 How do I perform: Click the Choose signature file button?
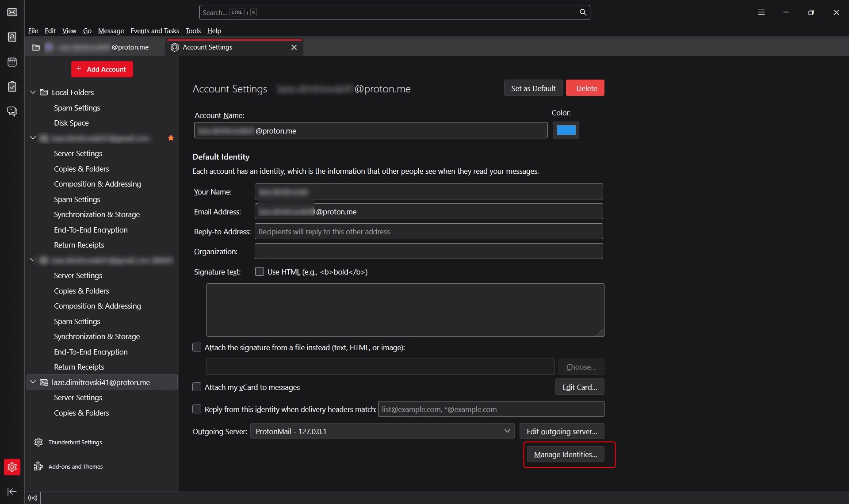click(581, 367)
